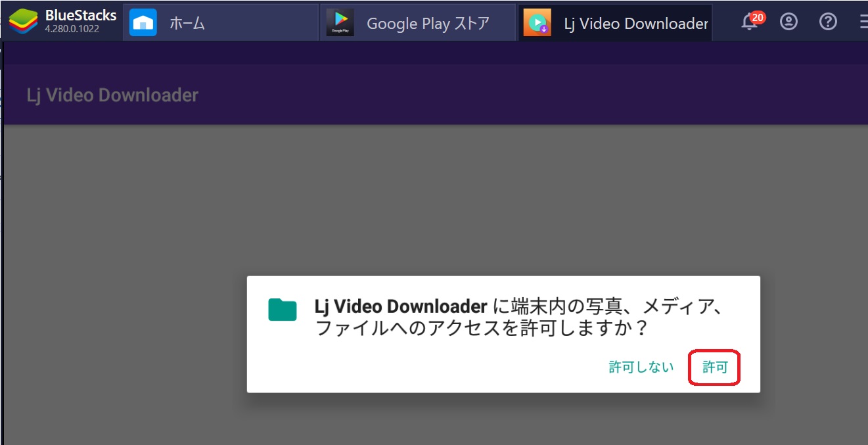The height and width of the screenshot is (445, 868).
Task: Click the Lj Video Downloader purple header title
Action: [x=113, y=95]
